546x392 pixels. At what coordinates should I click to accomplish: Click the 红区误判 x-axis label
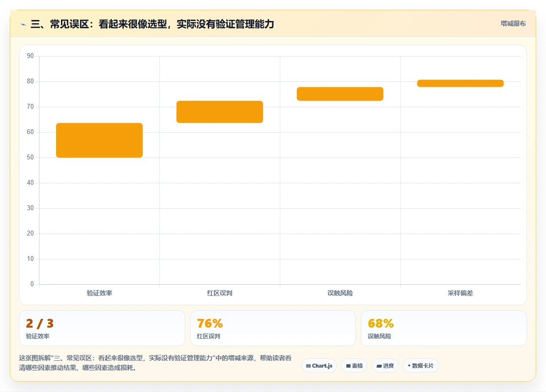[x=220, y=293]
